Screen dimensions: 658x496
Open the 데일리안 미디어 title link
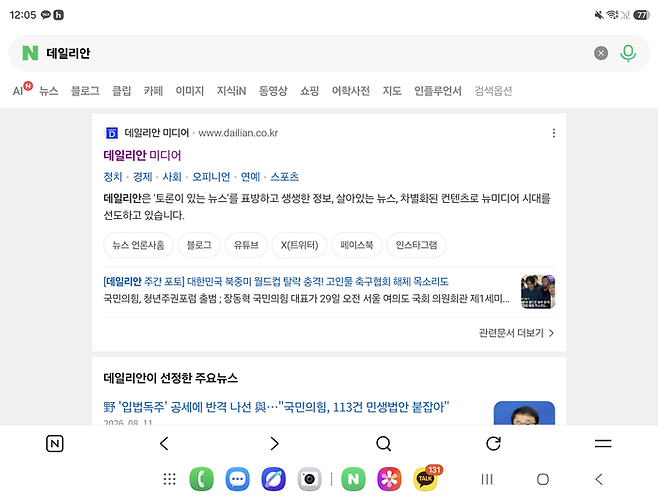tap(142, 155)
